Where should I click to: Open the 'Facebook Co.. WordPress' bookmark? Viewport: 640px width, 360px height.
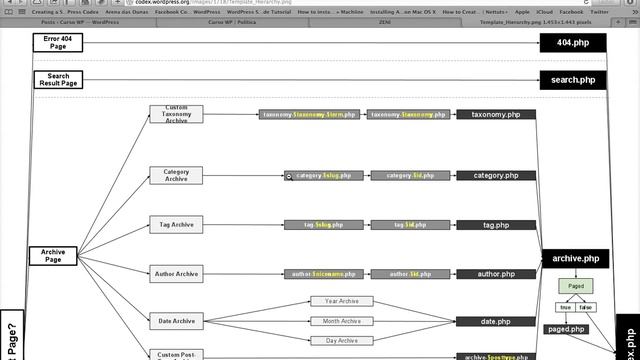pos(187,12)
